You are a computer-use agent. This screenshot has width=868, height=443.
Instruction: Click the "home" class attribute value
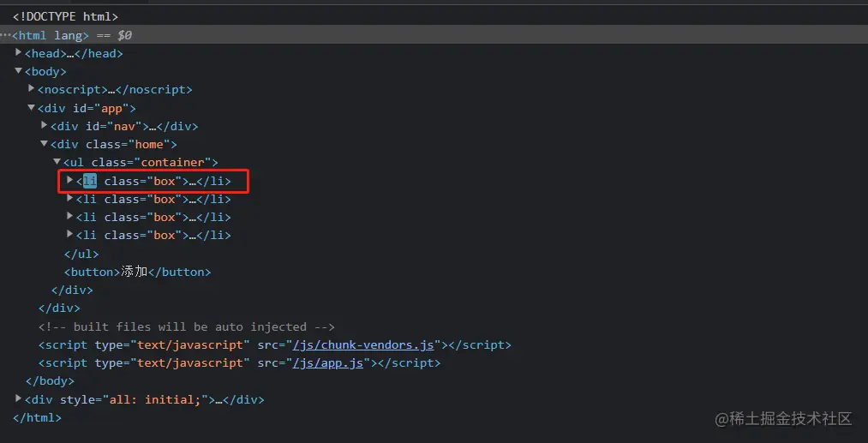tap(149, 145)
